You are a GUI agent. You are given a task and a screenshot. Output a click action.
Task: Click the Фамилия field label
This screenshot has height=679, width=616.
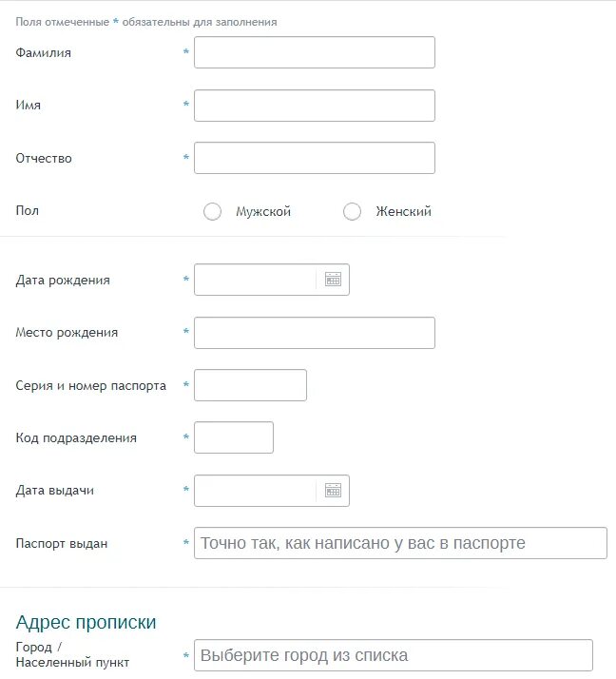(44, 53)
